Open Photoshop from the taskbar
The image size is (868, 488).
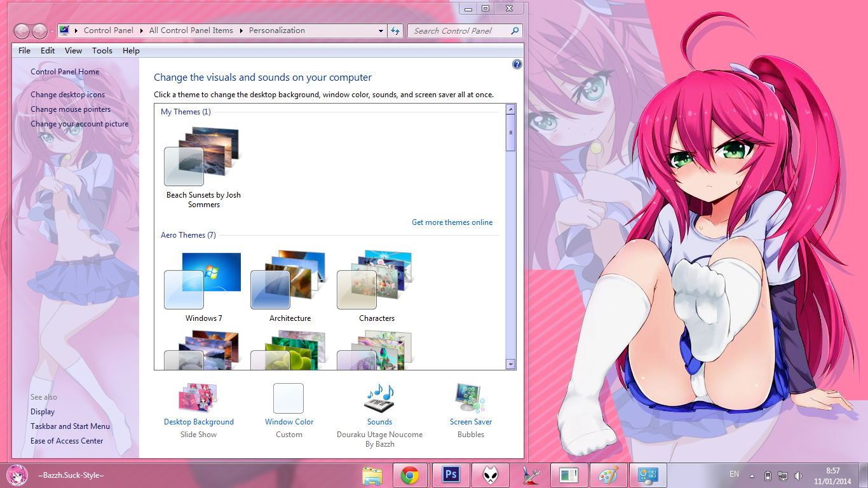click(x=451, y=475)
